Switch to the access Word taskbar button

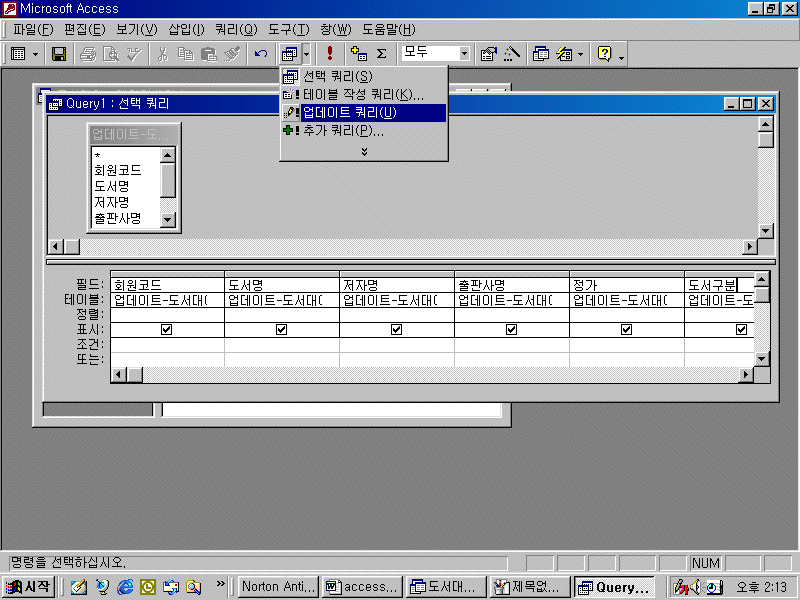[x=362, y=587]
